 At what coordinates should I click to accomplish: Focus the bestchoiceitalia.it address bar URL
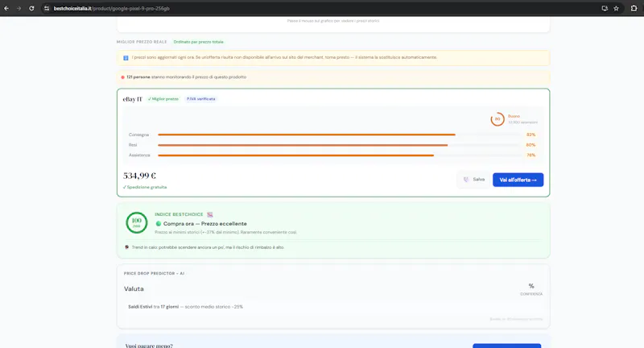111,8
